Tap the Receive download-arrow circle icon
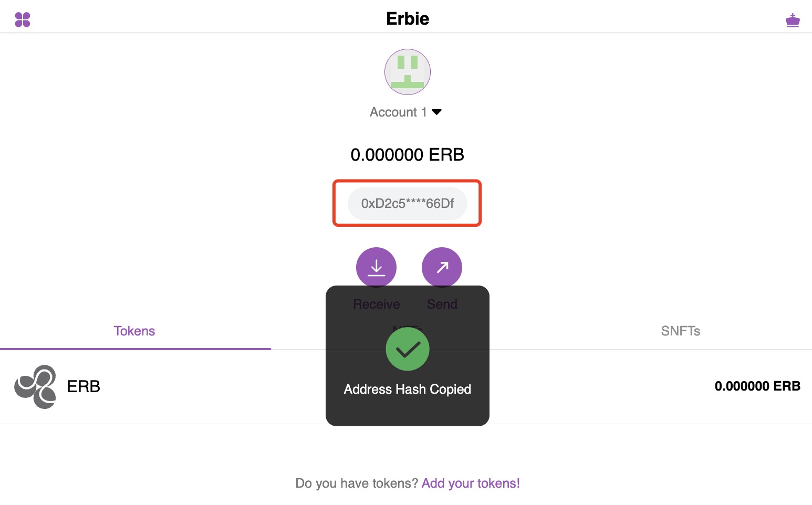 point(376,267)
